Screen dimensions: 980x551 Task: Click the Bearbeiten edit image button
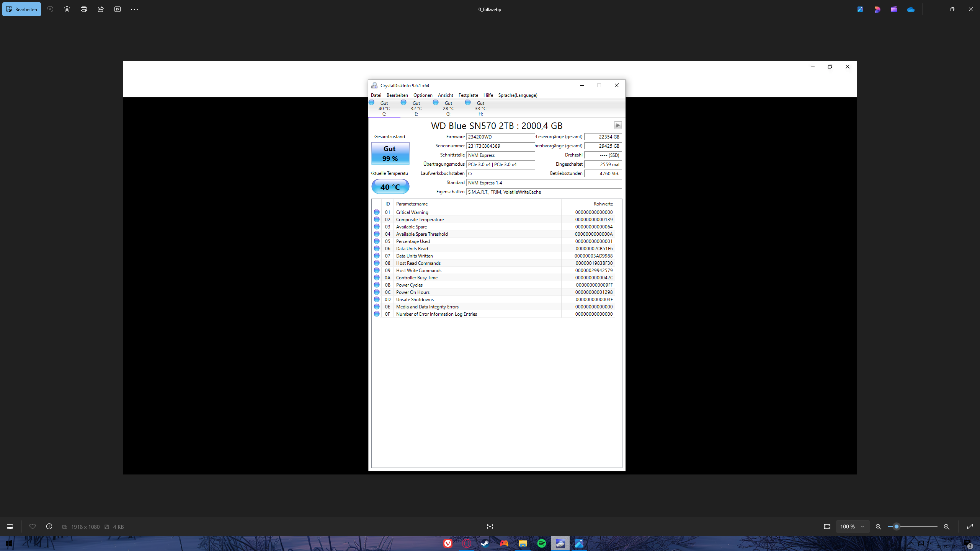(x=21, y=9)
